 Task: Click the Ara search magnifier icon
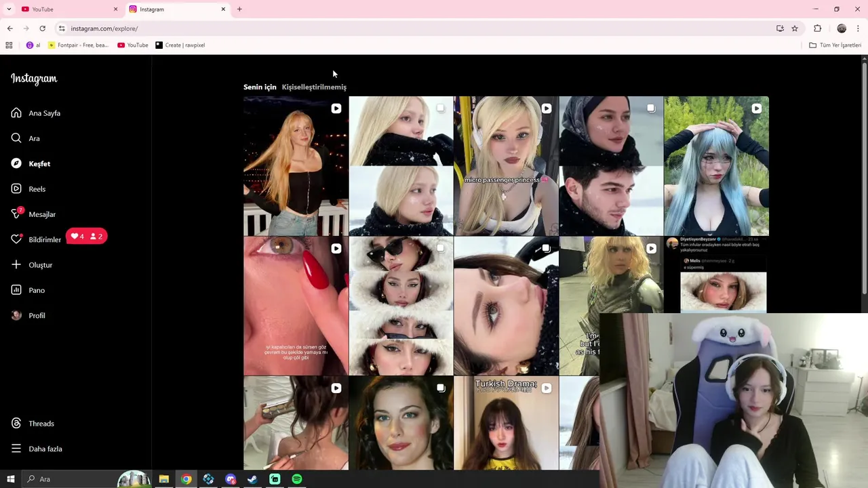[x=16, y=138]
